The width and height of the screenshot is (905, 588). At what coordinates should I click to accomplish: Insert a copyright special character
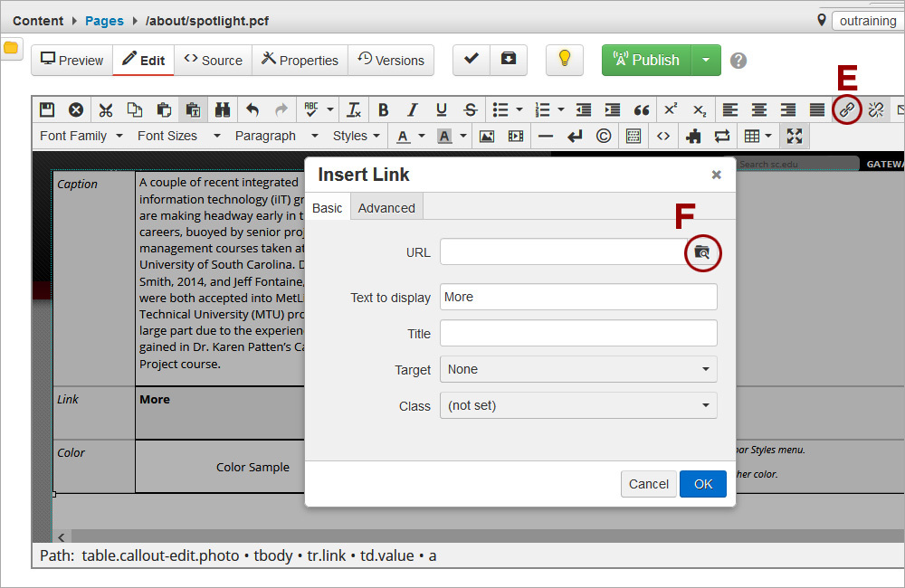tap(604, 137)
